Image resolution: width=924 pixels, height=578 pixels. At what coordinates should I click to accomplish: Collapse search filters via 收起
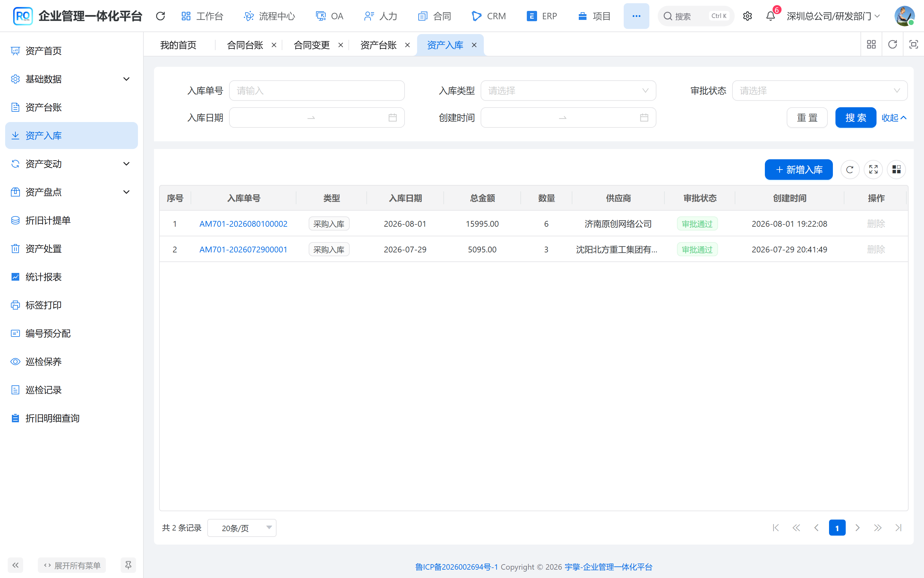[894, 118]
